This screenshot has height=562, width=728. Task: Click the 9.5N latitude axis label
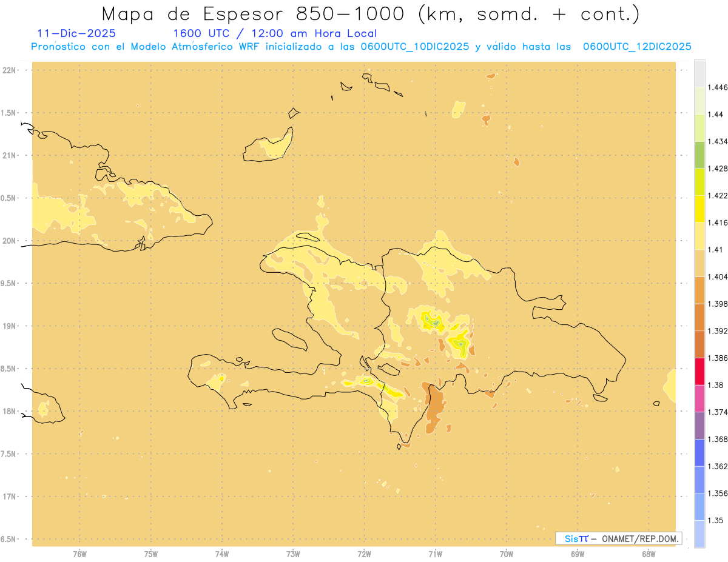8,284
